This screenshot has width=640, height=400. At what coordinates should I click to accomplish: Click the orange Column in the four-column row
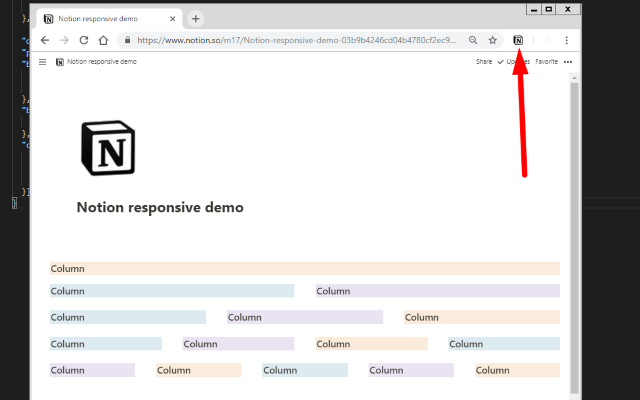click(x=371, y=344)
